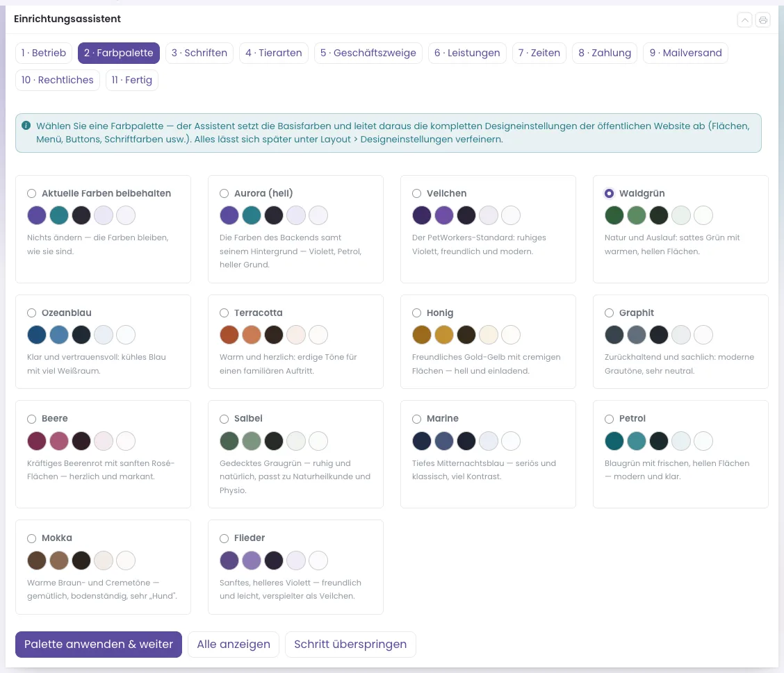
Task: Select the Terracotta palette radio button
Action: click(x=224, y=313)
